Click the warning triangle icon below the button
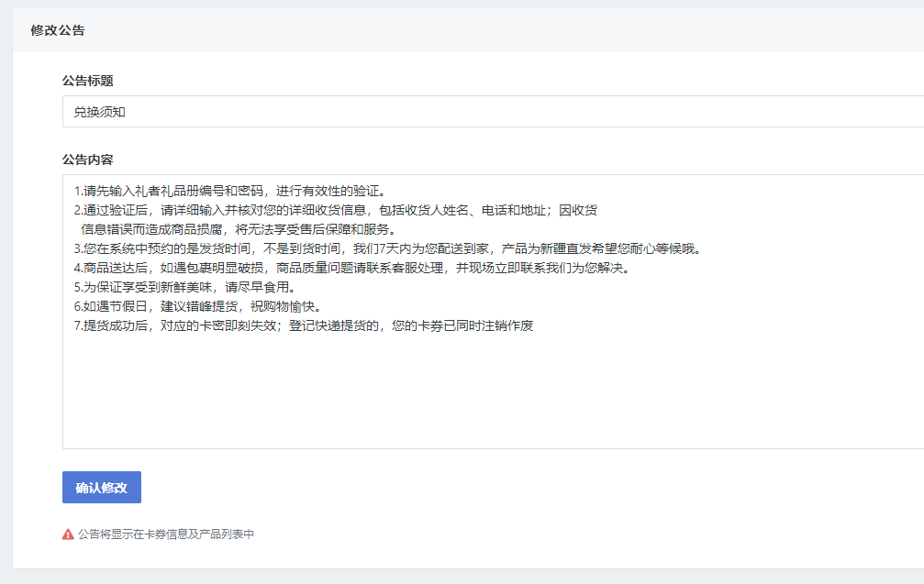The height and width of the screenshot is (584, 924). (68, 534)
